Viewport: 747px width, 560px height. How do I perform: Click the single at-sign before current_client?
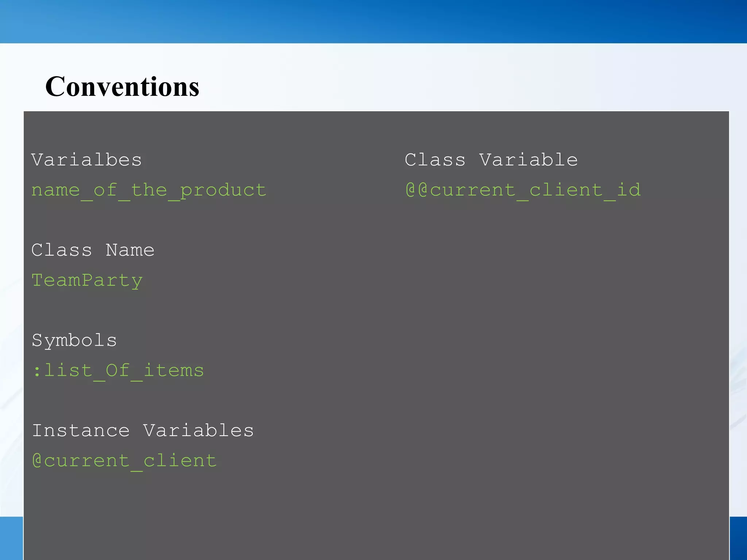click(x=37, y=460)
